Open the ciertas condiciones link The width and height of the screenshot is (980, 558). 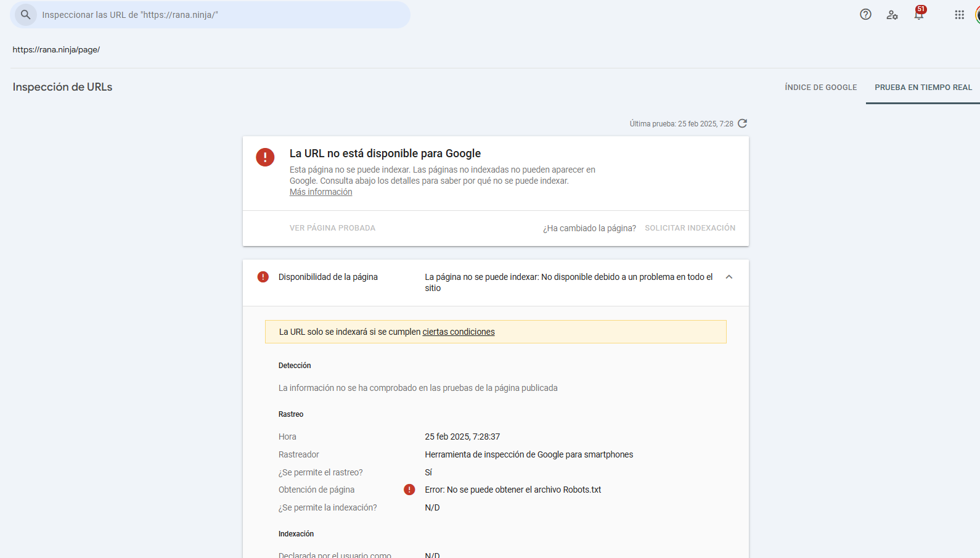pos(459,332)
